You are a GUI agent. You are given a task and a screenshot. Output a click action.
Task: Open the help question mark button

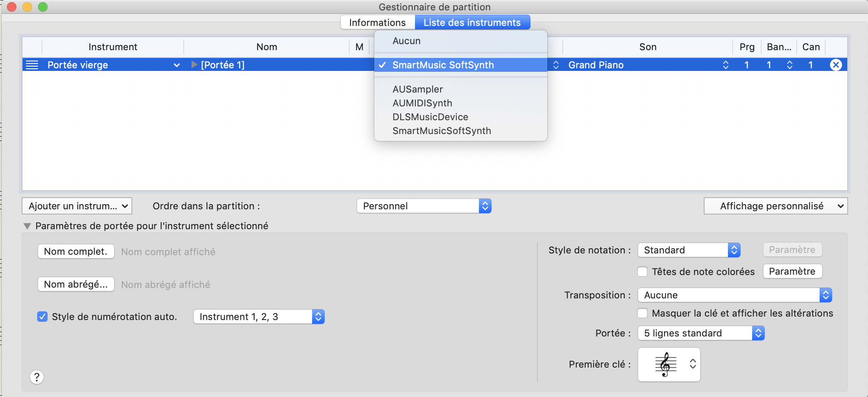coord(37,377)
